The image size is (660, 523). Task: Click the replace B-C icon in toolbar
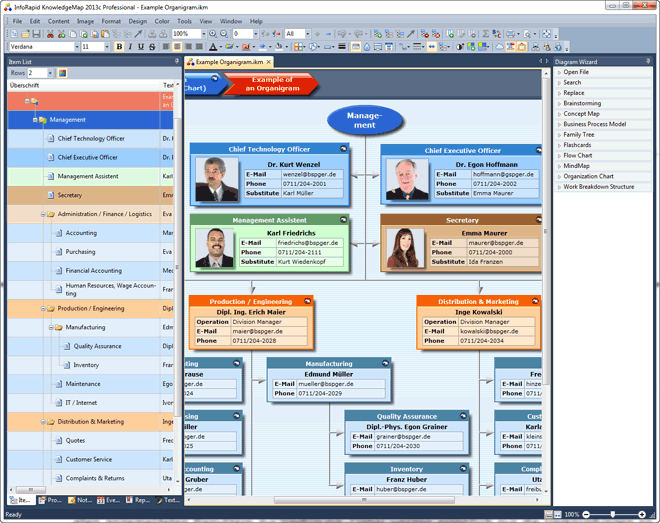[496, 34]
